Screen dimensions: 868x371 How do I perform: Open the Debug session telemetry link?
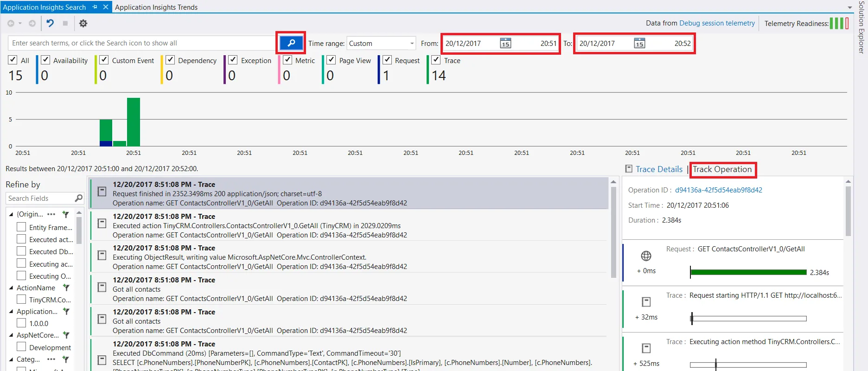(x=717, y=23)
